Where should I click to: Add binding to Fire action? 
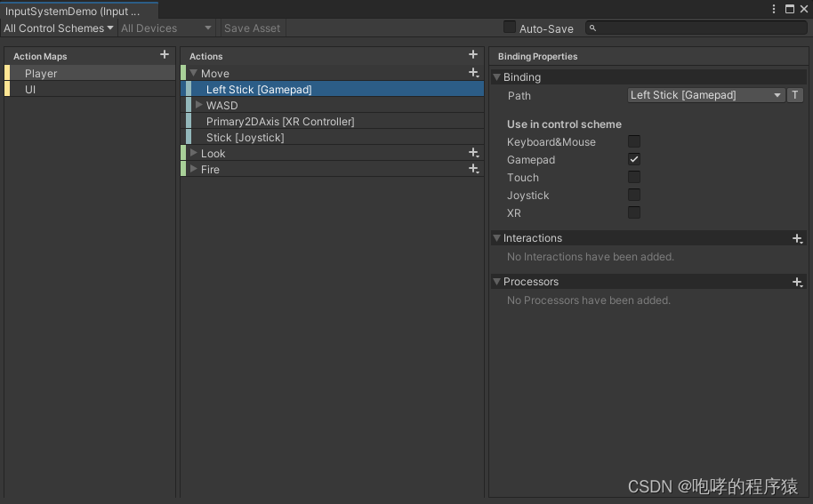[473, 169]
